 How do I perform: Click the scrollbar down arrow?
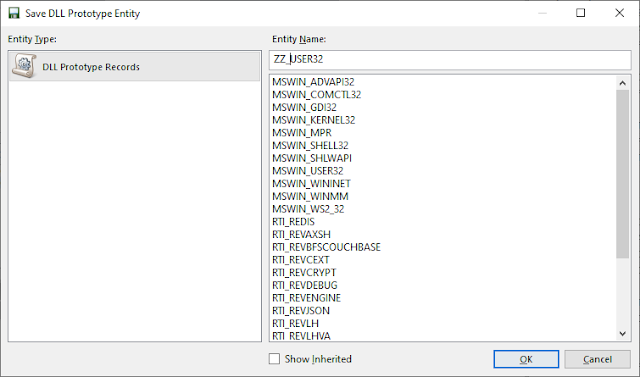click(x=622, y=333)
